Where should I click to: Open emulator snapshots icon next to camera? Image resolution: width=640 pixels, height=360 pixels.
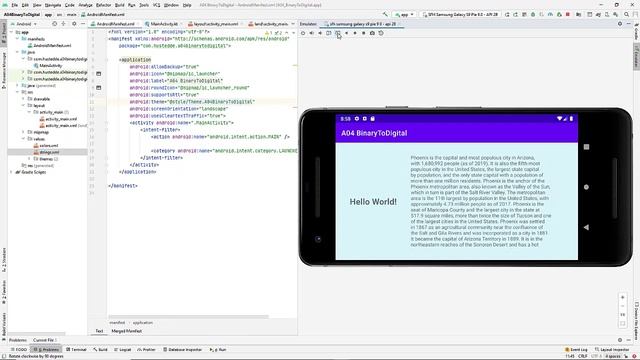click(x=381, y=33)
